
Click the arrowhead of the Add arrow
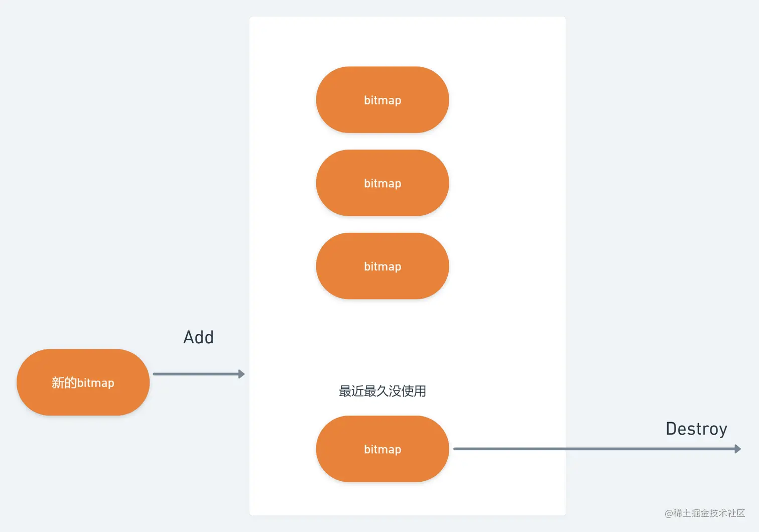(241, 374)
